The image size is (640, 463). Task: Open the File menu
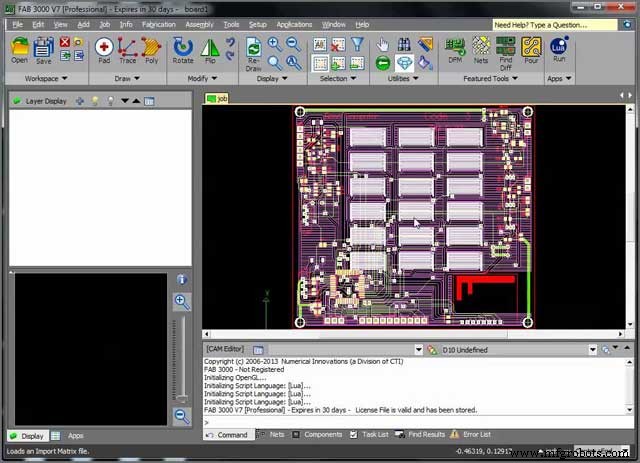[x=18, y=24]
